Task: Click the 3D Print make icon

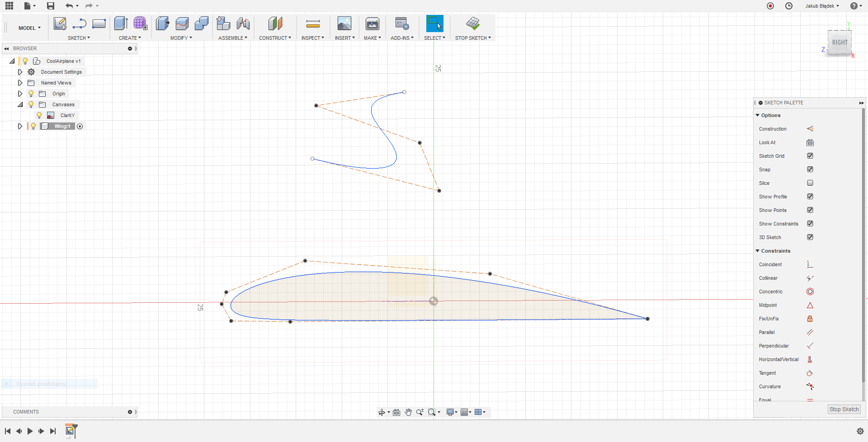Action: point(373,24)
